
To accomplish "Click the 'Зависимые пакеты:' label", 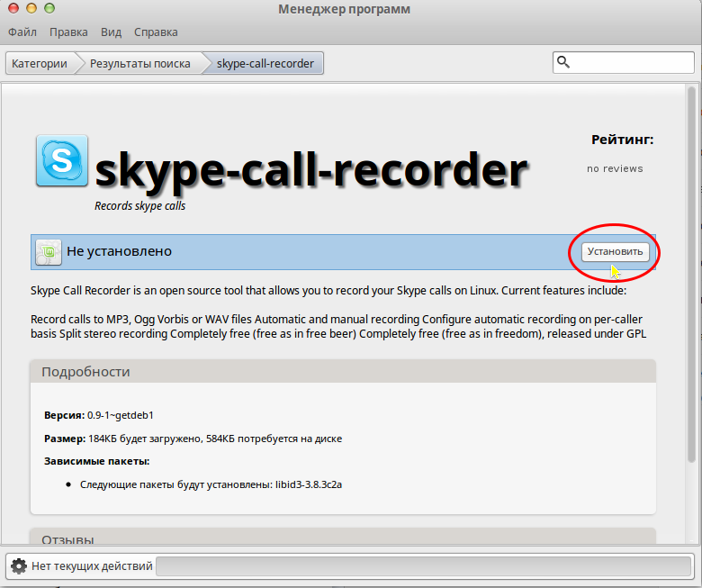I will [96, 461].
